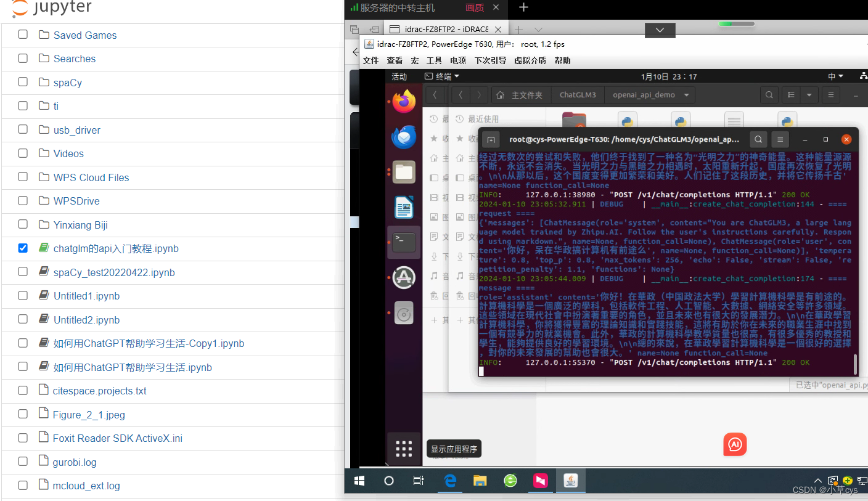This screenshot has height=501, width=868.
Task: Toggle list view in the file manager toolbar
Action: 790,95
